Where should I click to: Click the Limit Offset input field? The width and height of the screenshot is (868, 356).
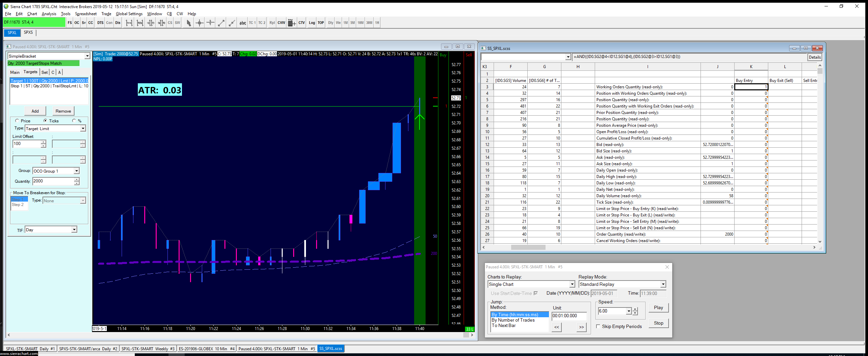27,144
